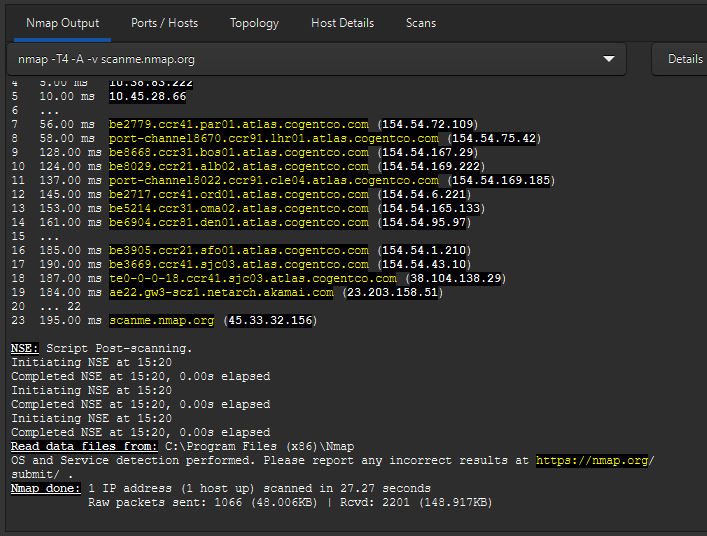Select the nmap -T4 -A -v scanme.nmap.org command field

tap(317, 59)
